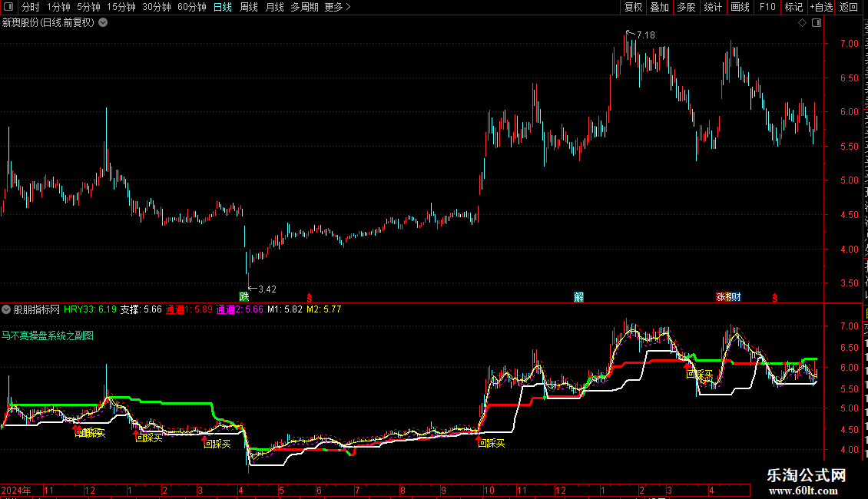Open dropdown next to 新奥股份 title

[x=103, y=23]
